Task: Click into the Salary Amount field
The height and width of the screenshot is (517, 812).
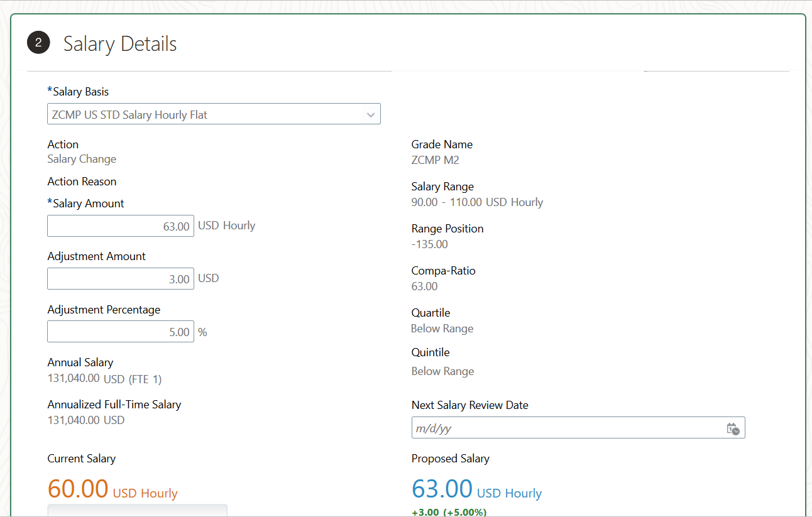Action: [121, 226]
